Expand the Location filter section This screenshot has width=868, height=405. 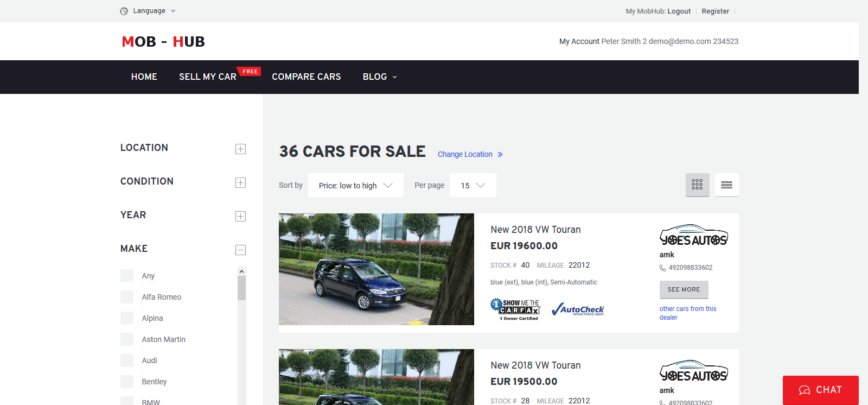tap(240, 149)
